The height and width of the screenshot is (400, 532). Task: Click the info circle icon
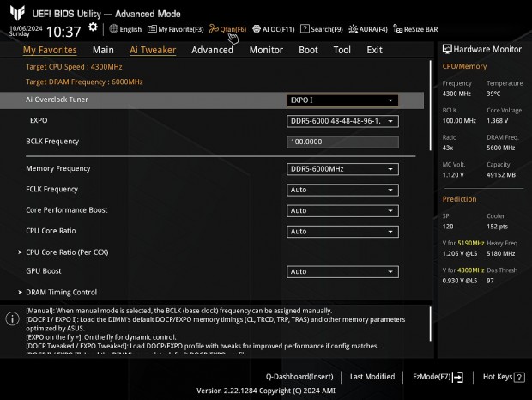point(13,319)
